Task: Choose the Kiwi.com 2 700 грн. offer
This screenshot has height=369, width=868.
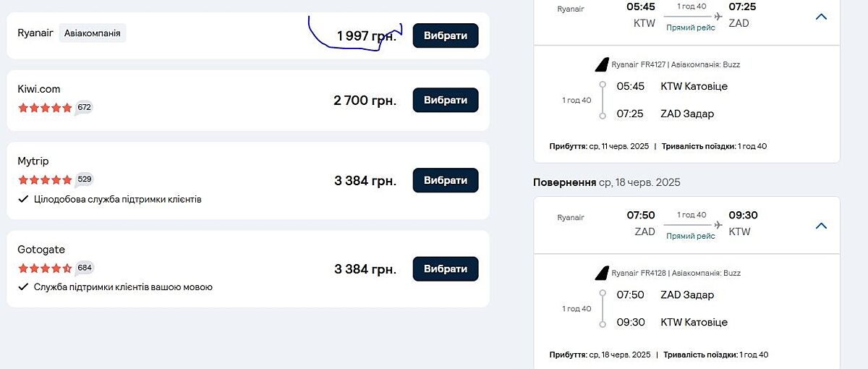Action: tap(445, 100)
